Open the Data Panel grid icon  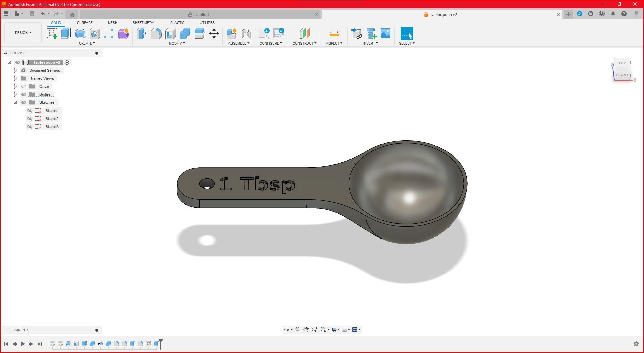point(6,14)
